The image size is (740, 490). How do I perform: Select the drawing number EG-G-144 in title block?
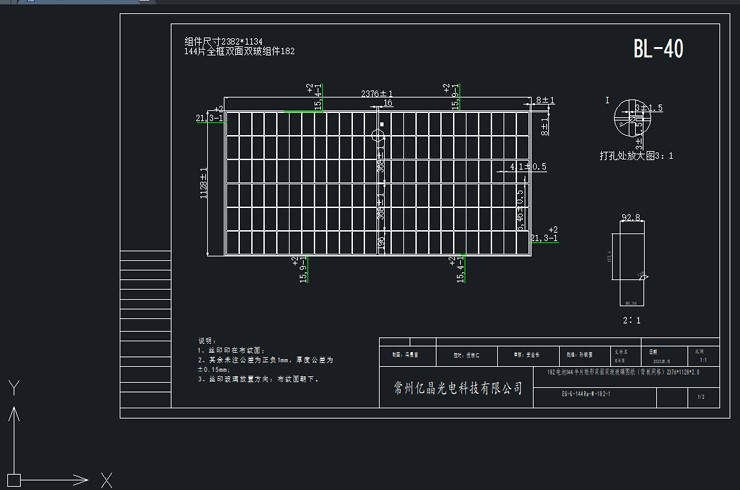click(x=586, y=394)
